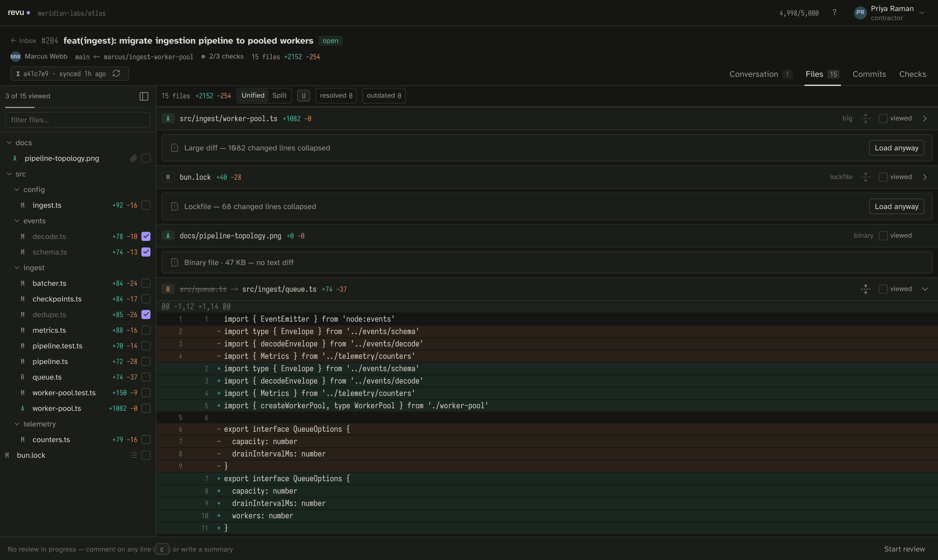The height and width of the screenshot is (560, 938).
Task: Collapse the events folder
Action: tap(17, 221)
